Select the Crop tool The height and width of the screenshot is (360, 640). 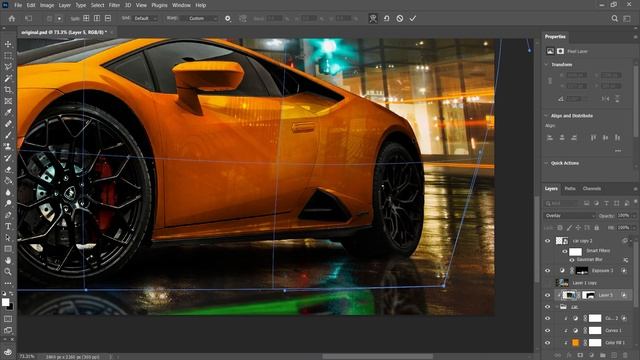coord(8,89)
